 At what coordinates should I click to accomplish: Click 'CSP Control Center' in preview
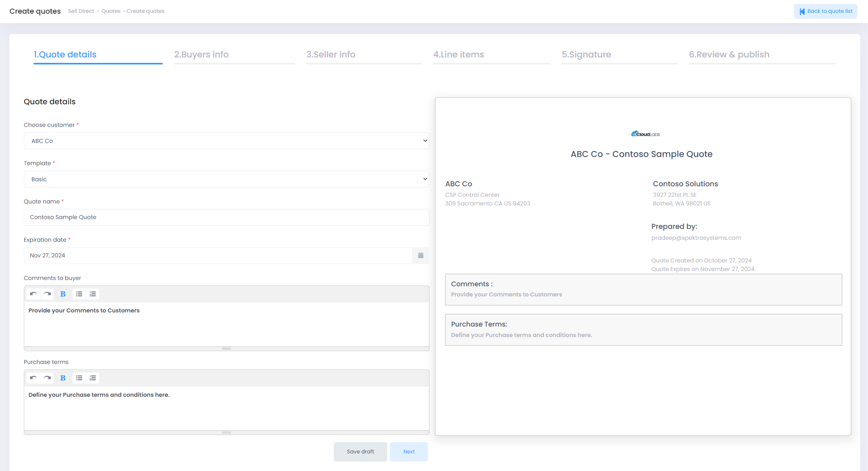(x=472, y=195)
